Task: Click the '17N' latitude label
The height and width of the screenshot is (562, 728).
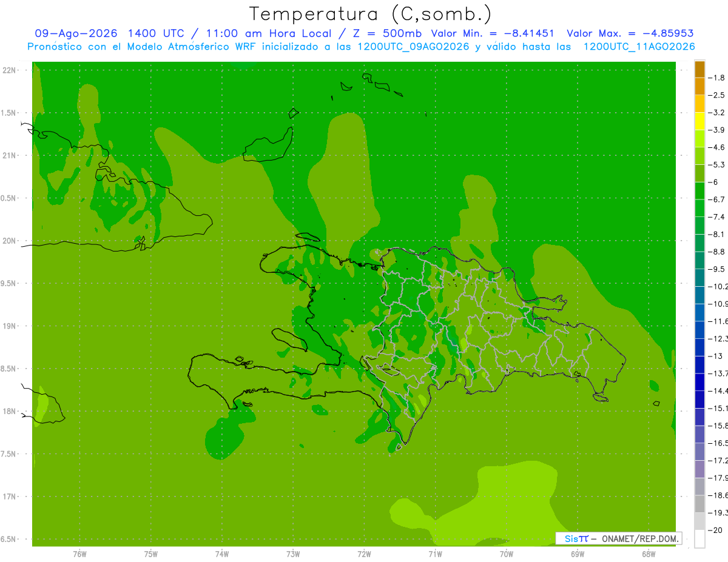Action: coord(10,497)
